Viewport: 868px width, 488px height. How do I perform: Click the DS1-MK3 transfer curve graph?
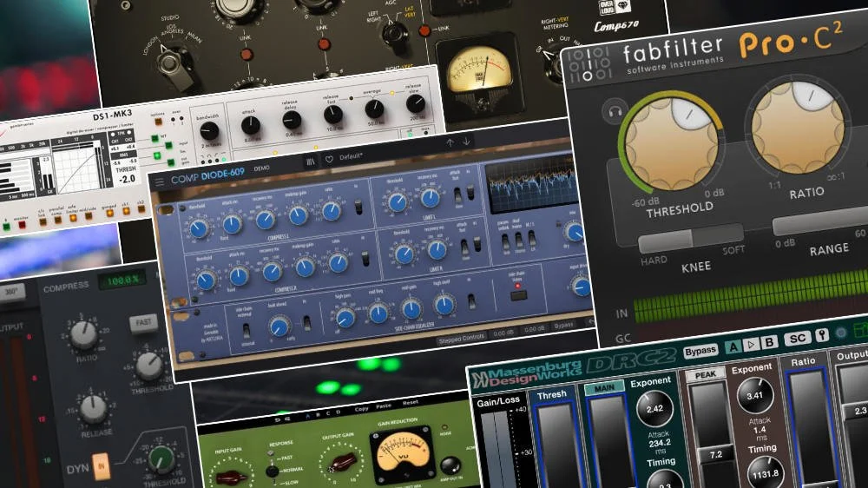[77, 169]
